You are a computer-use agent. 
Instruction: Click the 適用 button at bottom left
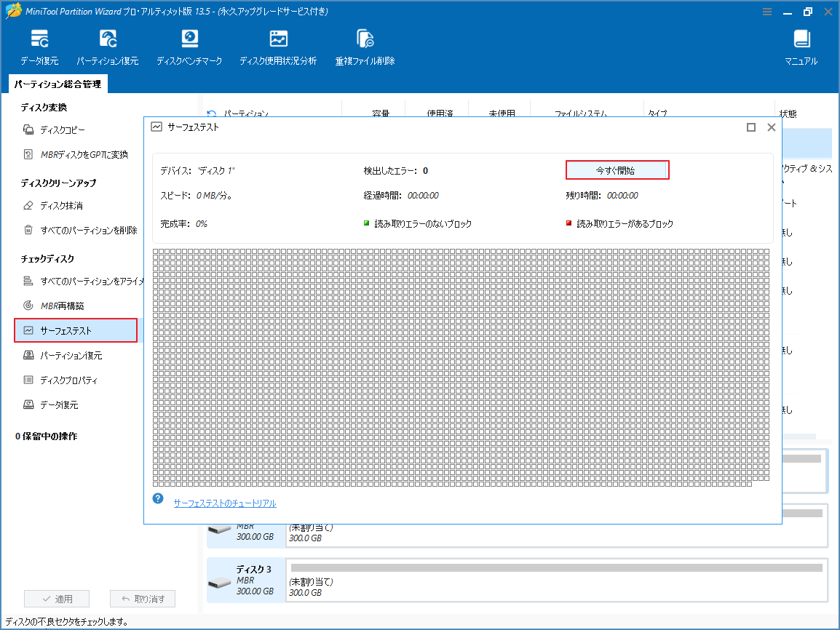coord(57,598)
